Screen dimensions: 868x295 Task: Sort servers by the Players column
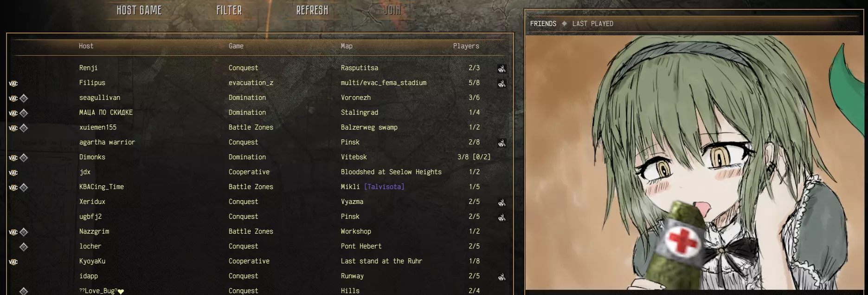[x=466, y=46]
